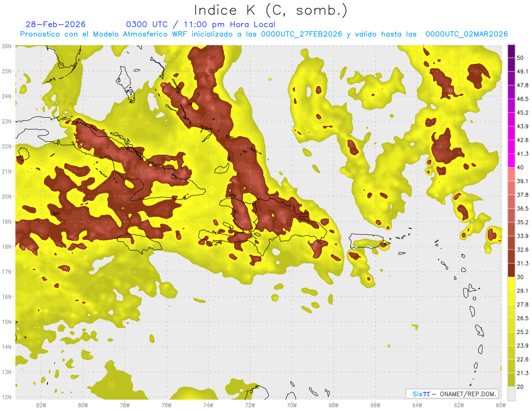Click the "72W" longitude label
This screenshot has width=532, height=411.
click(250, 405)
